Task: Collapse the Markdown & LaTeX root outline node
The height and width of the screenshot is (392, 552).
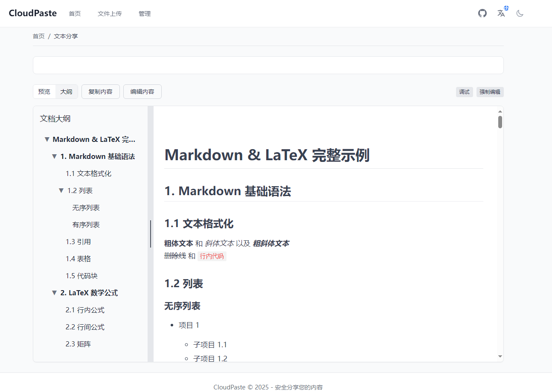Action: pyautogui.click(x=47, y=139)
